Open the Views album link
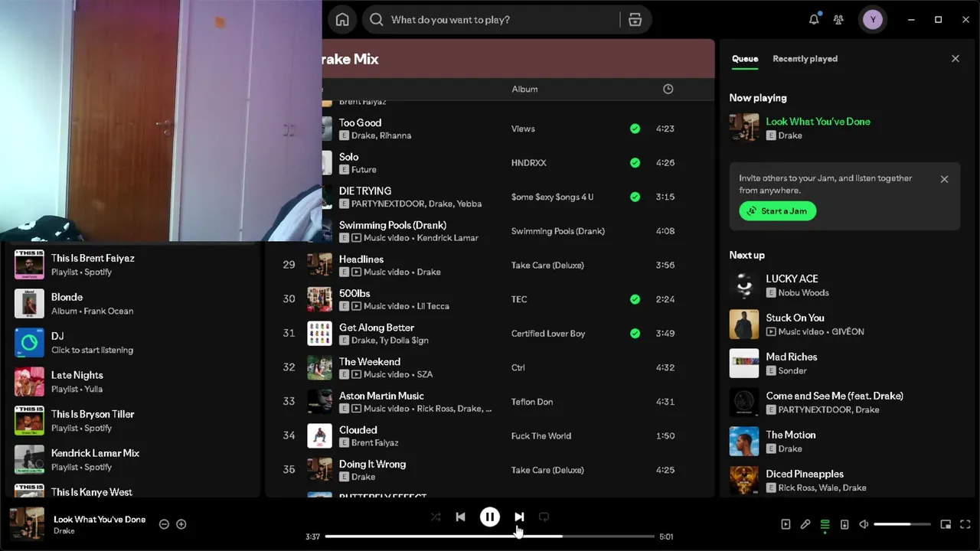The width and height of the screenshot is (980, 551). 523,129
